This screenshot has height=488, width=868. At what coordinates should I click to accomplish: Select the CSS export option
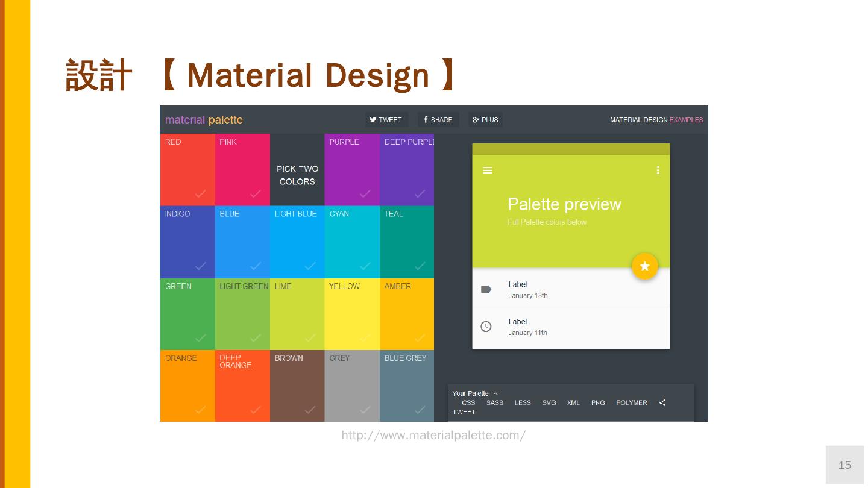coord(468,402)
